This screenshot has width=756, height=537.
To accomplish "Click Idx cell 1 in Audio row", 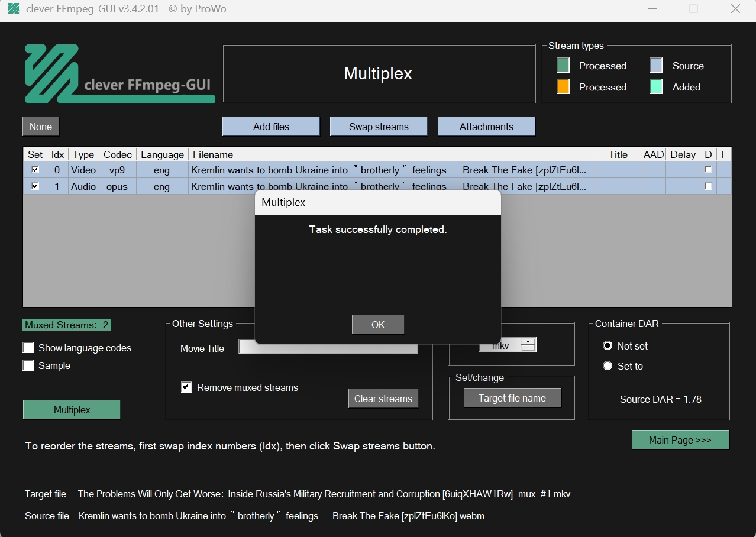I will pos(57,186).
